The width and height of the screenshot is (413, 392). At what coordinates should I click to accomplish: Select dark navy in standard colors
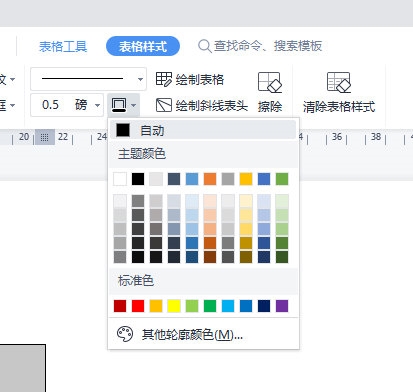pos(264,306)
